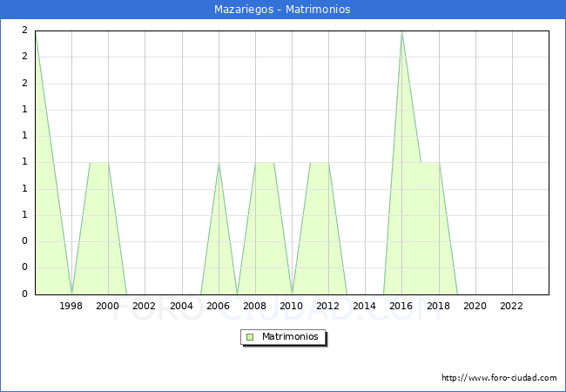Viewport: 566px width, 392px height.
Task: Select the 2022 x-axis label
Action: click(x=512, y=306)
